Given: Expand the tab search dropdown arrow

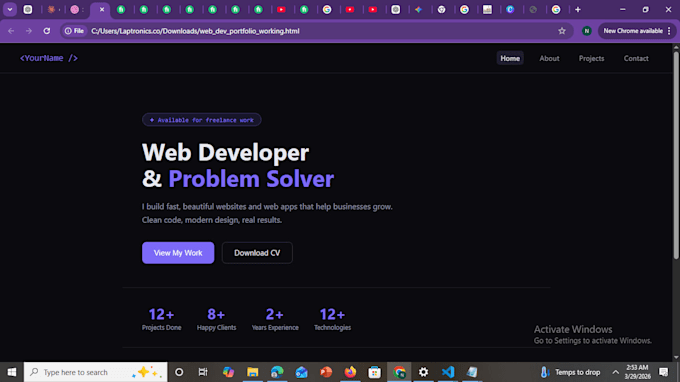Looking at the screenshot, I should (10, 9).
